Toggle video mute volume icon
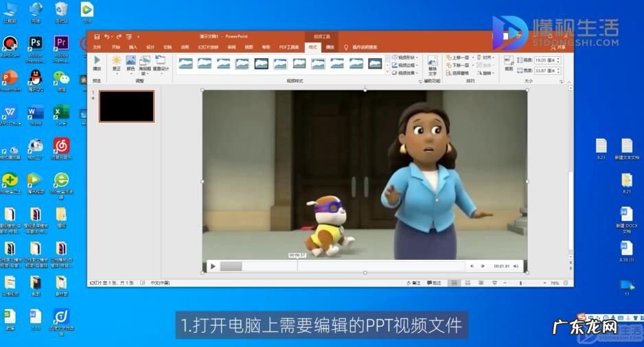The height and width of the screenshot is (347, 644). (x=516, y=266)
